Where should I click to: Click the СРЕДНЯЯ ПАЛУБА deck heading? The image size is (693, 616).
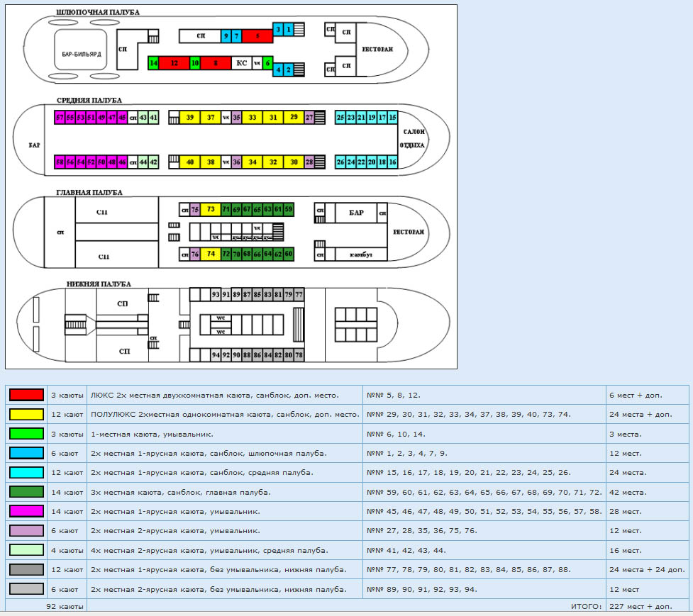[89, 100]
